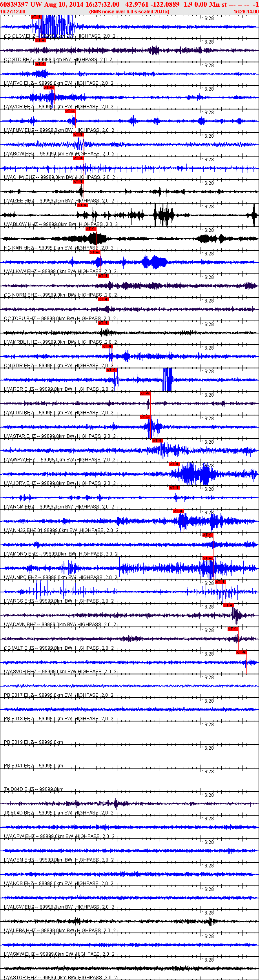Click the pick flag on UW.DAVN.BHZ trace
The height and width of the screenshot is (980, 259).
coord(229,605)
